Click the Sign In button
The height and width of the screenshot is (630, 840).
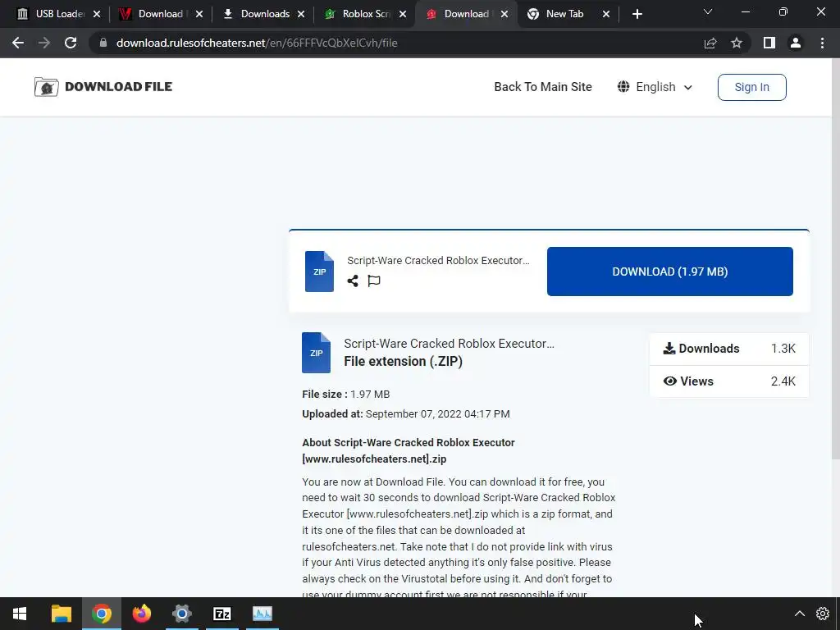[751, 87]
